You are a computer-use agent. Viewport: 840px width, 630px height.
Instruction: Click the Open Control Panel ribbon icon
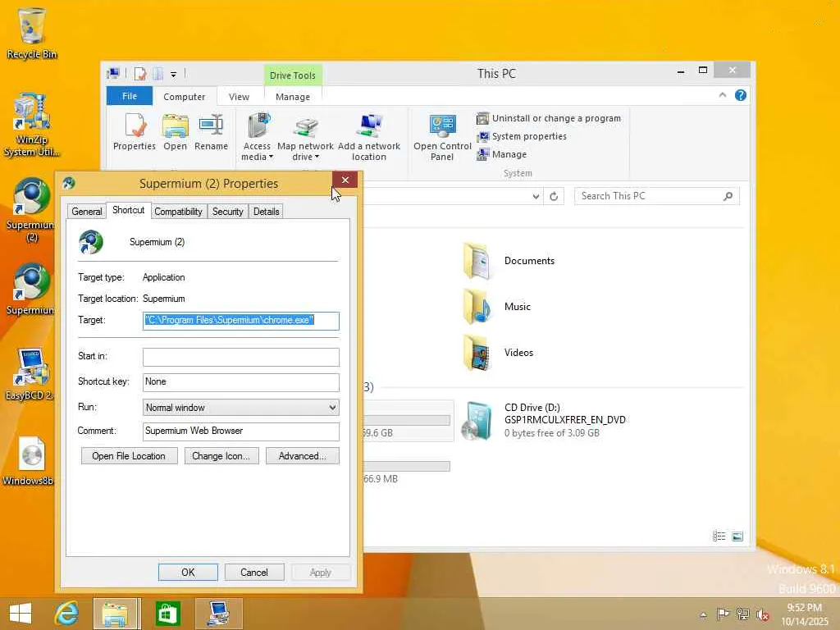click(442, 137)
